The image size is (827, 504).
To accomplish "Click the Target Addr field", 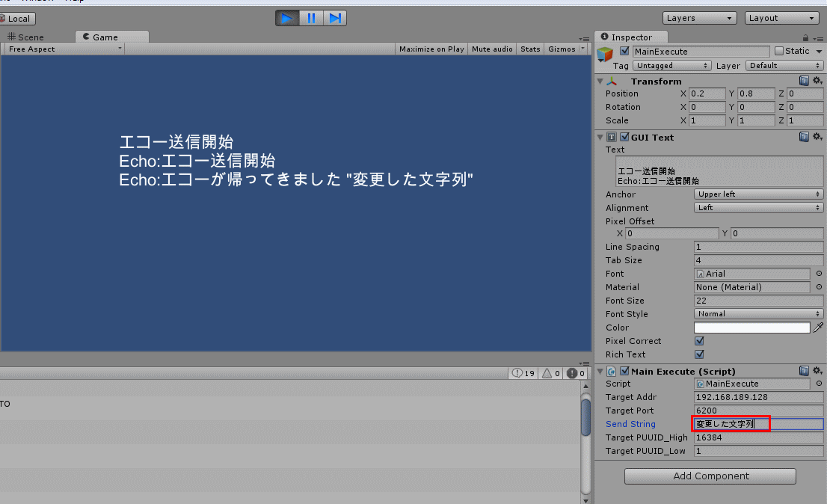I will (758, 397).
